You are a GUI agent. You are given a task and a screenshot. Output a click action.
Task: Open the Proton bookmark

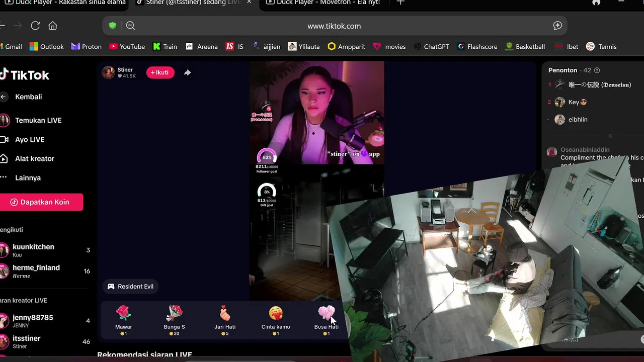[86, 46]
